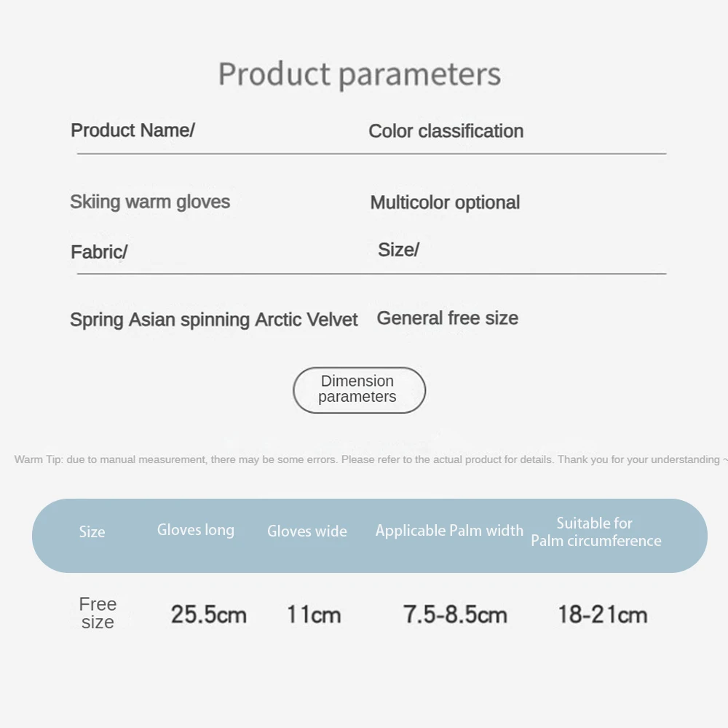Select the Fabric/ label
728x728 pixels.
(x=99, y=252)
